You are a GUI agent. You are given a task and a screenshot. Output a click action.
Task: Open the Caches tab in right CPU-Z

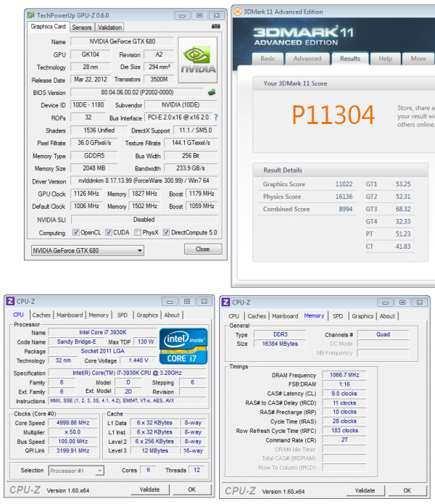pyautogui.click(x=257, y=316)
